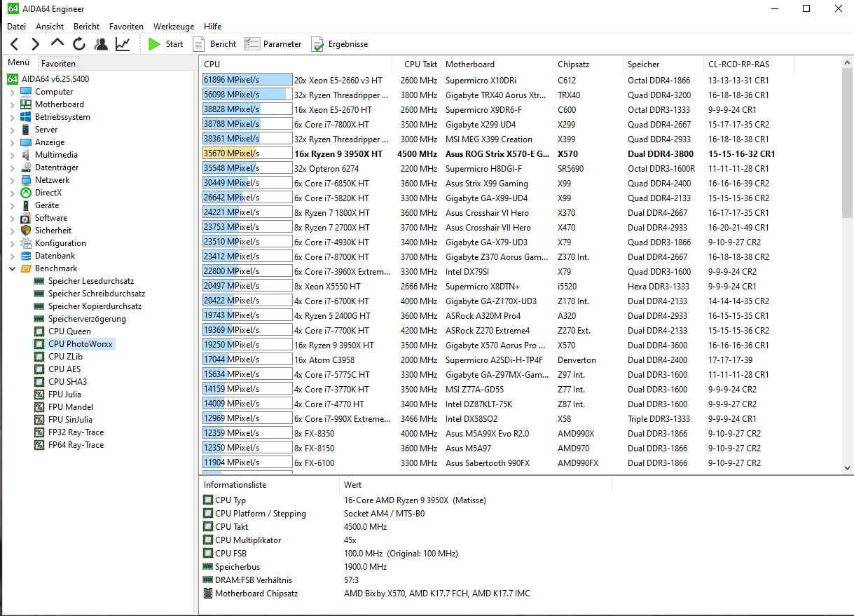
Task: Expand the Motherboard tree node
Action: click(x=12, y=104)
